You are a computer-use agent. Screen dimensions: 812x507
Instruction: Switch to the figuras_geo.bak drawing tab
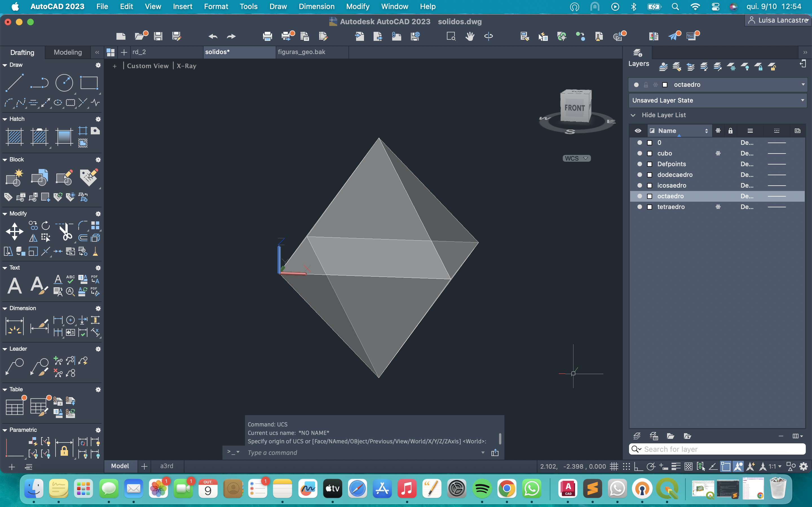301,52
